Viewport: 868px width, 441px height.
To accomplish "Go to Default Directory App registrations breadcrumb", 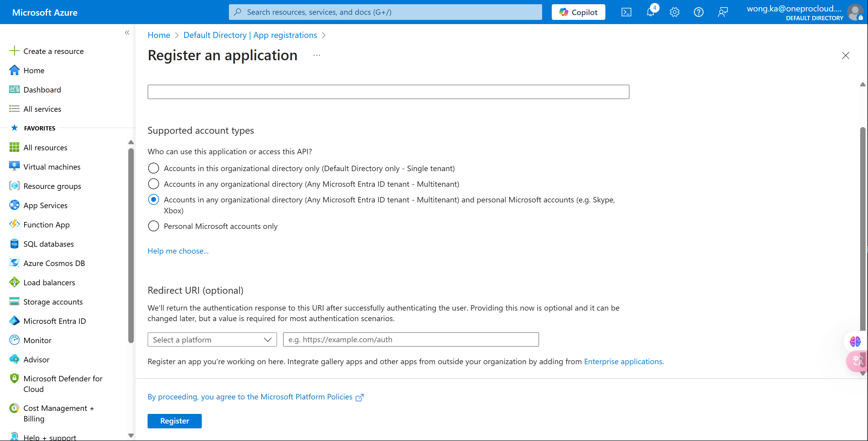I will click(250, 35).
